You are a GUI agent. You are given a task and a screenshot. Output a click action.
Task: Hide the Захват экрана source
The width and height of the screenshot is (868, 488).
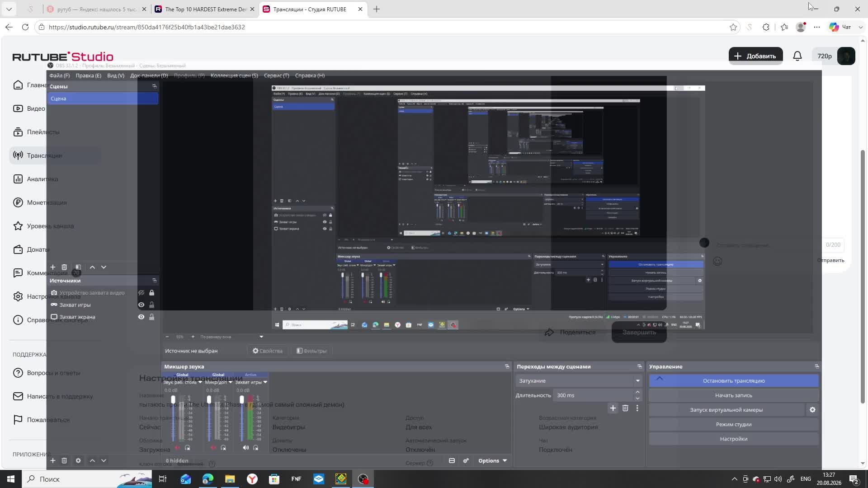pos(141,317)
